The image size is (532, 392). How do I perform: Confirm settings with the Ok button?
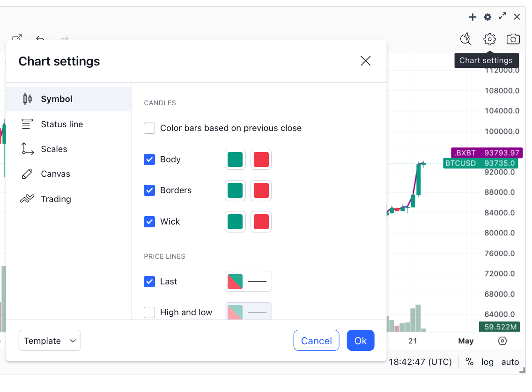click(360, 341)
